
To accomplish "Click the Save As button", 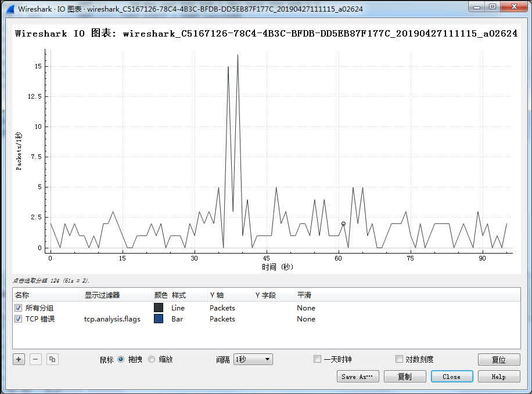I will tap(358, 377).
